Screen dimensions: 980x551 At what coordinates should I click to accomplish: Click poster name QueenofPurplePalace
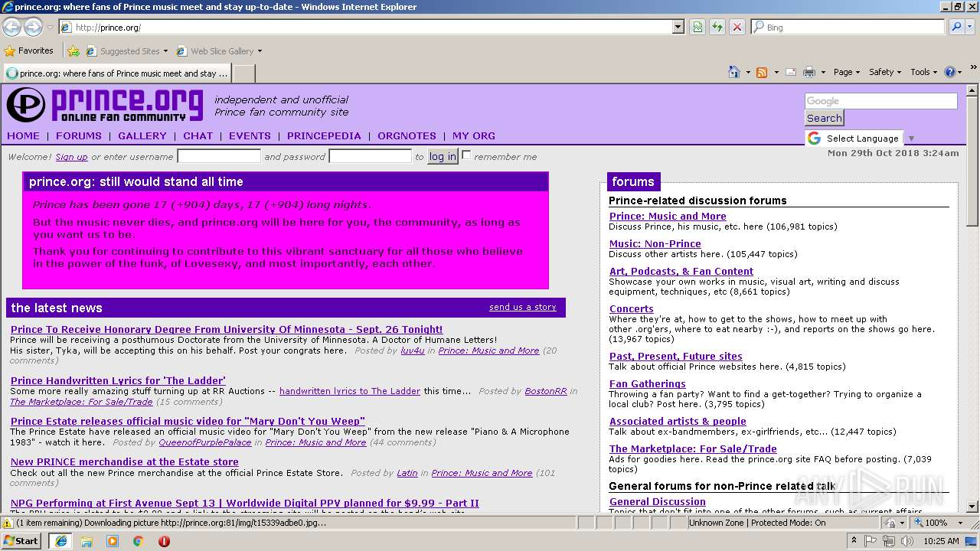click(x=205, y=442)
